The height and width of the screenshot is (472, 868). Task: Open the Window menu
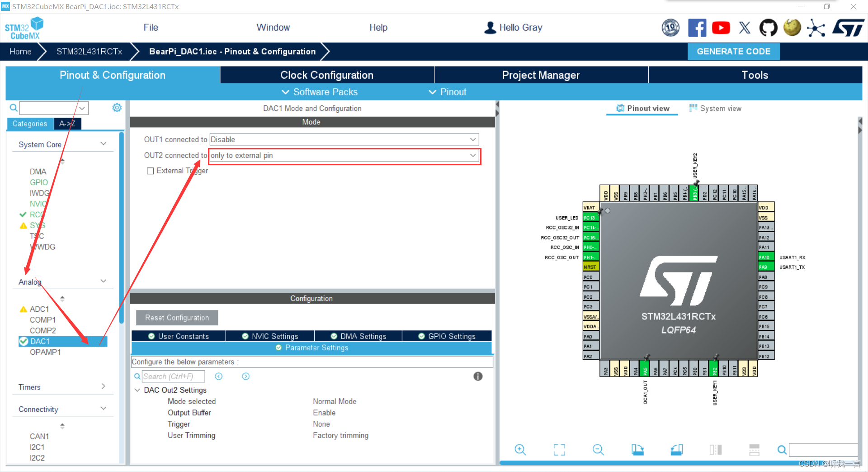pyautogui.click(x=273, y=28)
